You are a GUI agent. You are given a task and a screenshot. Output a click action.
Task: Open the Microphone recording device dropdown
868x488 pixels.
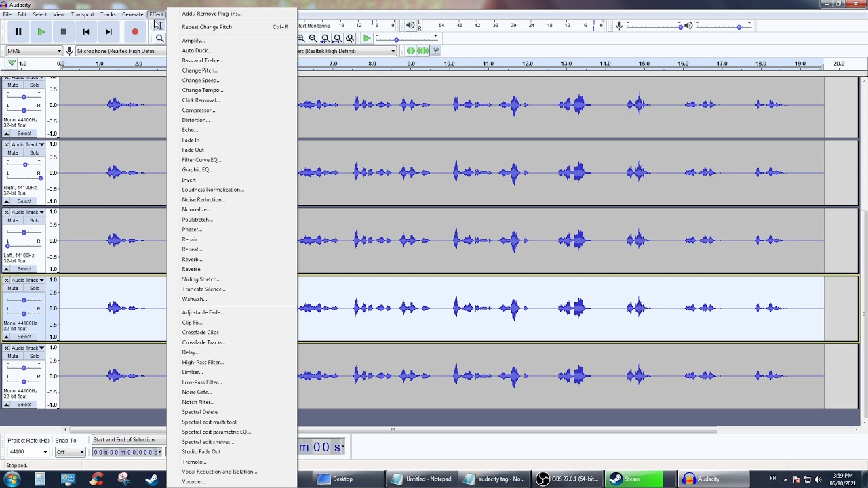pos(119,51)
